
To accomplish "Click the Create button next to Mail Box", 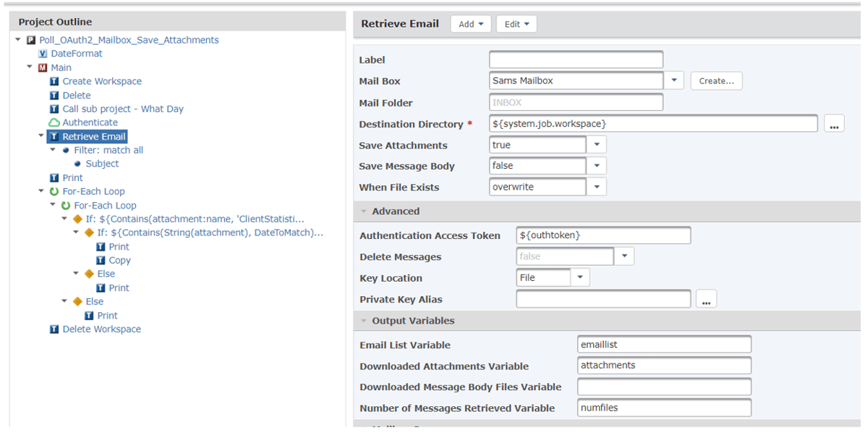I will pos(716,80).
